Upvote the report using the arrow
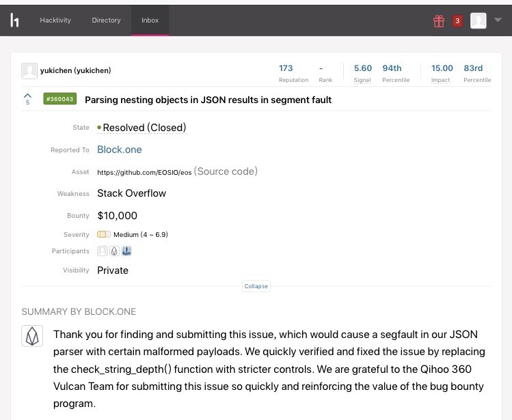 click(x=27, y=96)
